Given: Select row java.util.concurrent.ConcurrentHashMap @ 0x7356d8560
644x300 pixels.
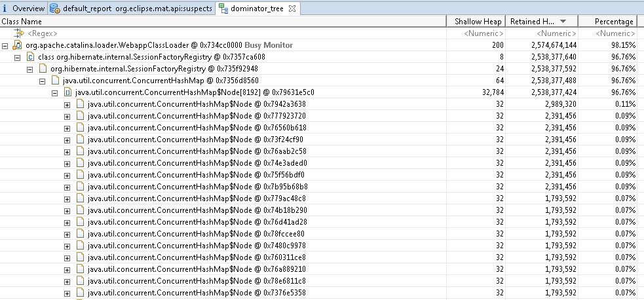Looking at the screenshot, I should pyautogui.click(x=322, y=81).
